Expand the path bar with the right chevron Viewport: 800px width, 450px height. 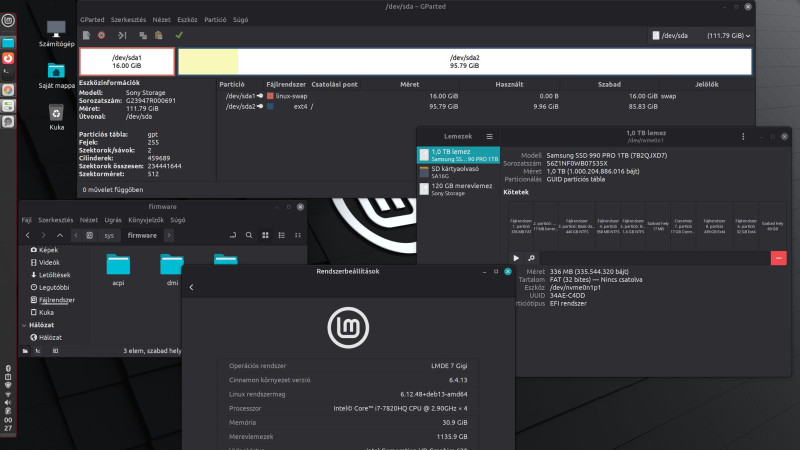169,235
